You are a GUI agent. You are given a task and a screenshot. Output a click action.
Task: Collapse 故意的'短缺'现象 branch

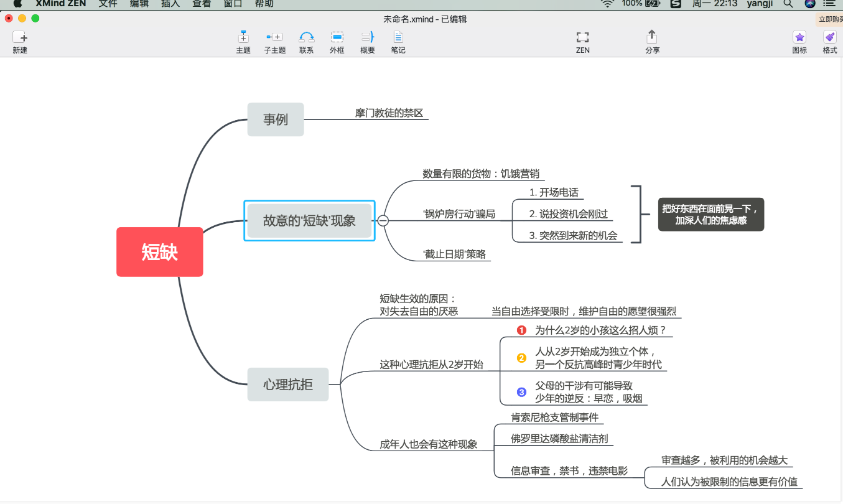pos(383,220)
